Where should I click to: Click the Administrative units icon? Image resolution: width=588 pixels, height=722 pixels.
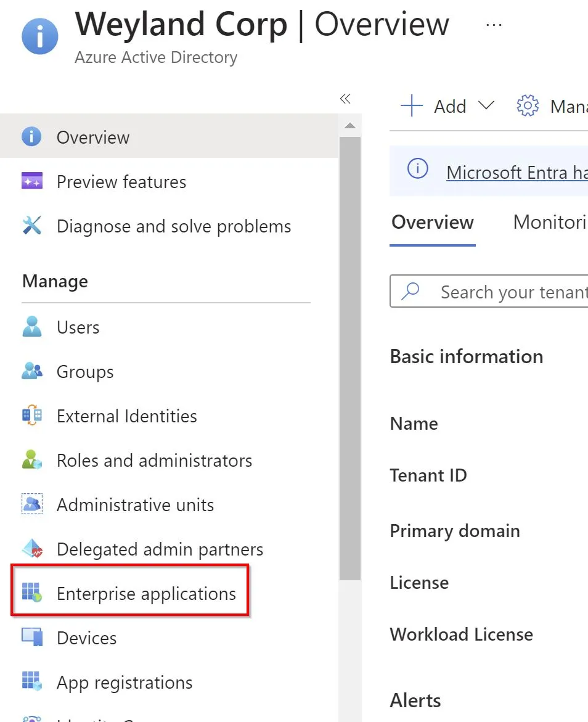coord(32,504)
